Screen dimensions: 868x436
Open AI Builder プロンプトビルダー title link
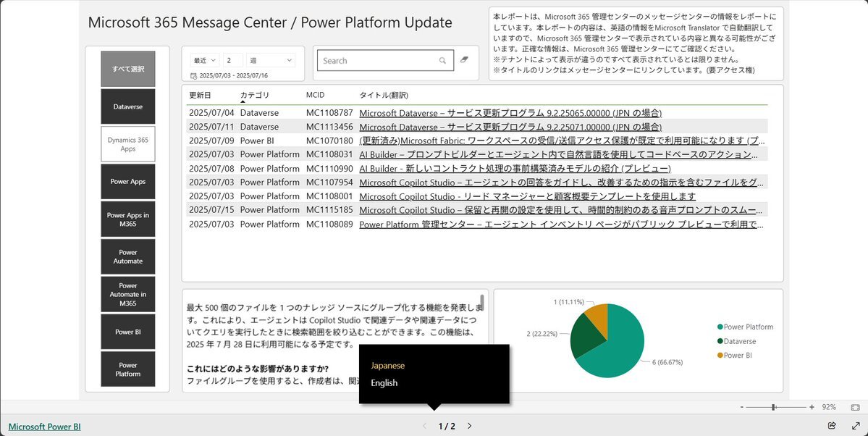click(x=558, y=154)
